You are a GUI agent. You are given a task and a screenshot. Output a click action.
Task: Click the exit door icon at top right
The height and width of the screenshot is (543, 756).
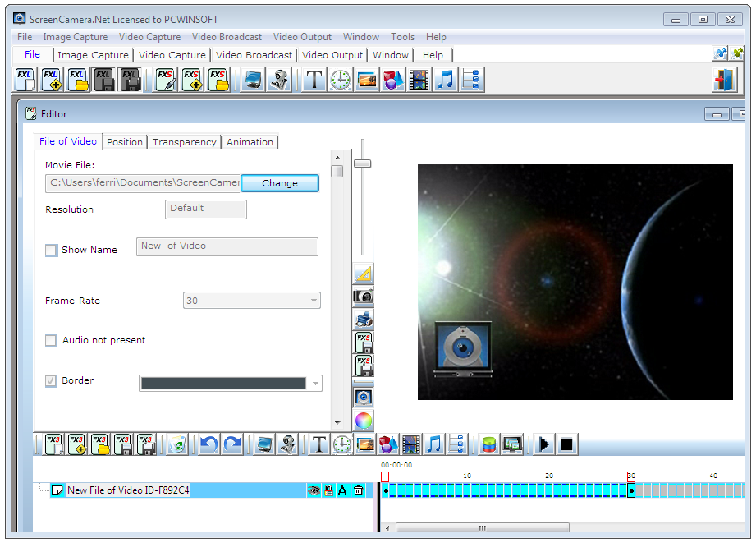click(x=724, y=80)
